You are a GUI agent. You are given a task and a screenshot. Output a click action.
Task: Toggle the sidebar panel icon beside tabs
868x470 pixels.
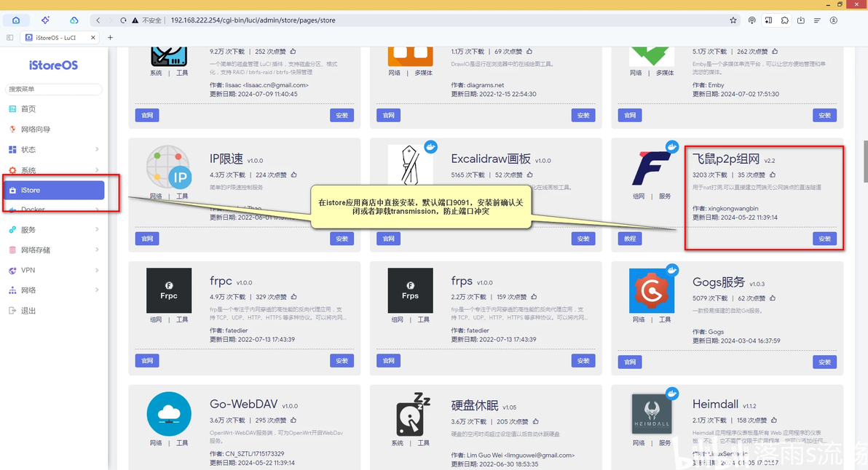tap(10, 38)
